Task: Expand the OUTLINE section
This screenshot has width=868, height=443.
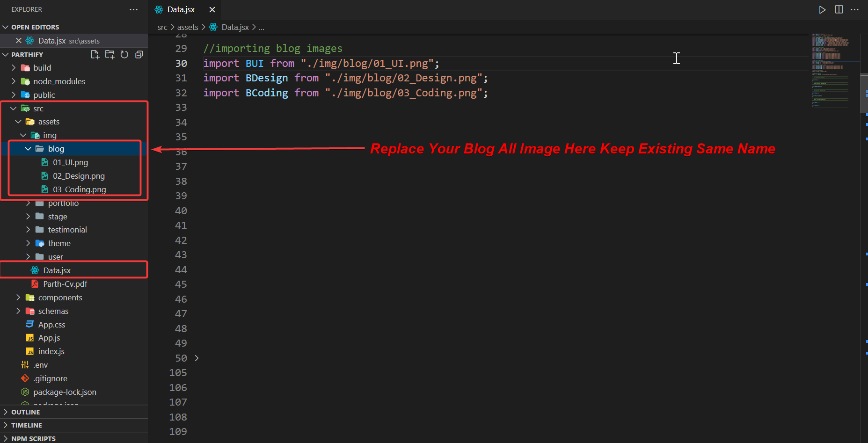Action: pyautogui.click(x=26, y=412)
